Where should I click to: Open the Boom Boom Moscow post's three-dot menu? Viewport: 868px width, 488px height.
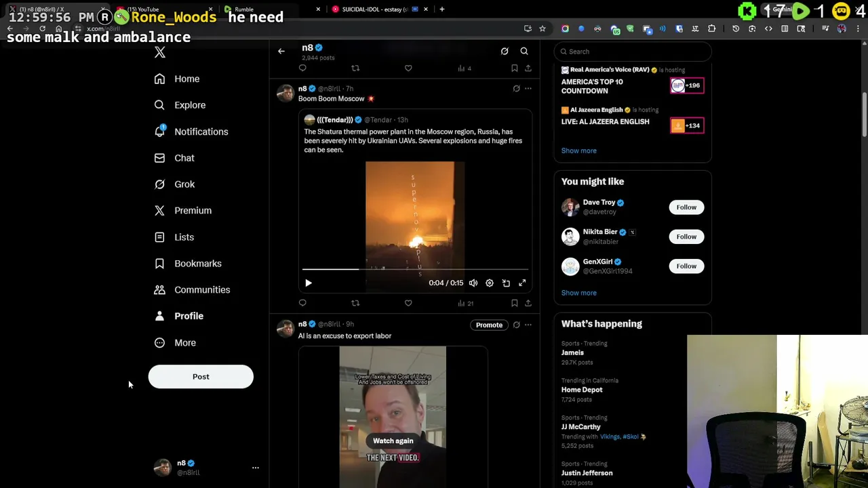(x=528, y=89)
